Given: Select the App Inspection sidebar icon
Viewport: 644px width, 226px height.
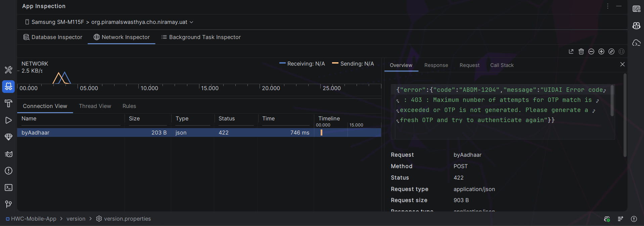Looking at the screenshot, I should (x=8, y=86).
